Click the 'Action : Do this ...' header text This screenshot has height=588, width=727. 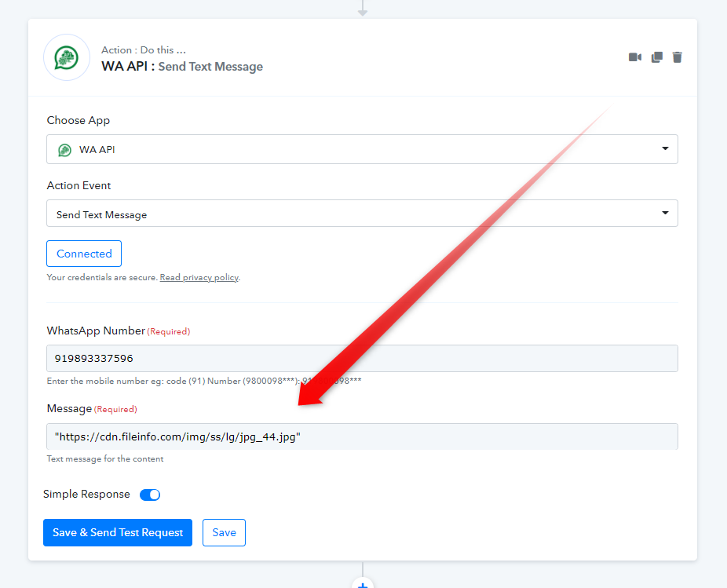tap(144, 50)
